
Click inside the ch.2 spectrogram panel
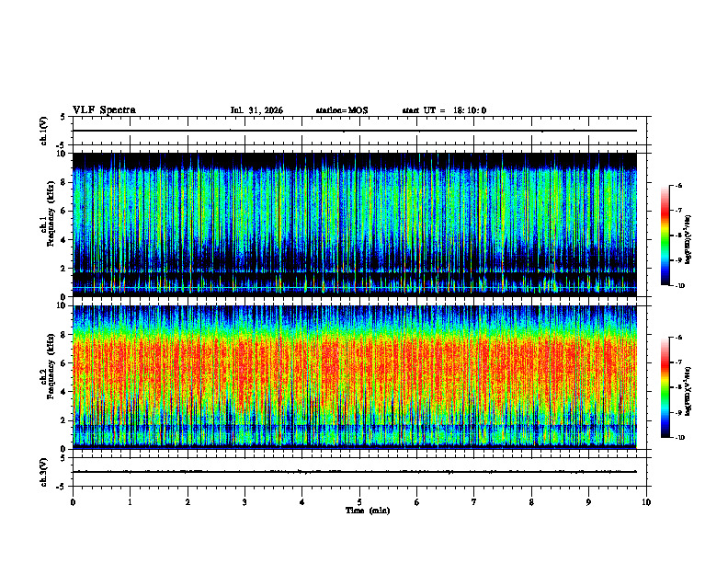(355, 377)
